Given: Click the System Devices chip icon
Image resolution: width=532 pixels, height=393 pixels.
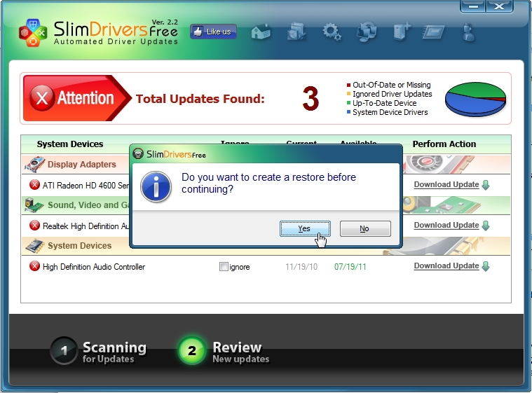Looking at the screenshot, I should [x=34, y=246].
